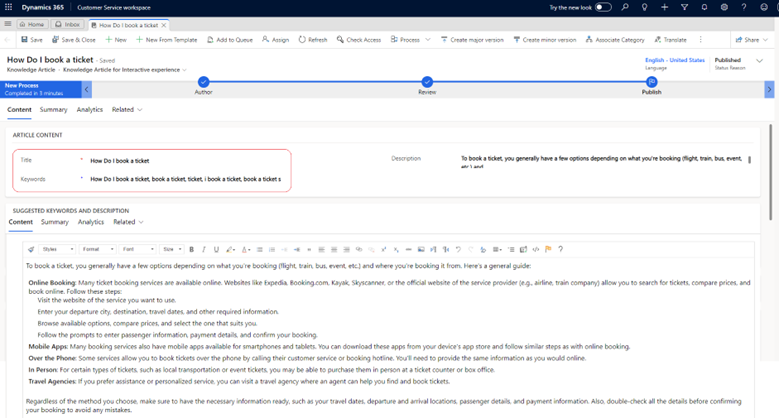Viewport: 779px width, 418px height.
Task: Click Save & Close in the command bar
Action: (x=74, y=40)
